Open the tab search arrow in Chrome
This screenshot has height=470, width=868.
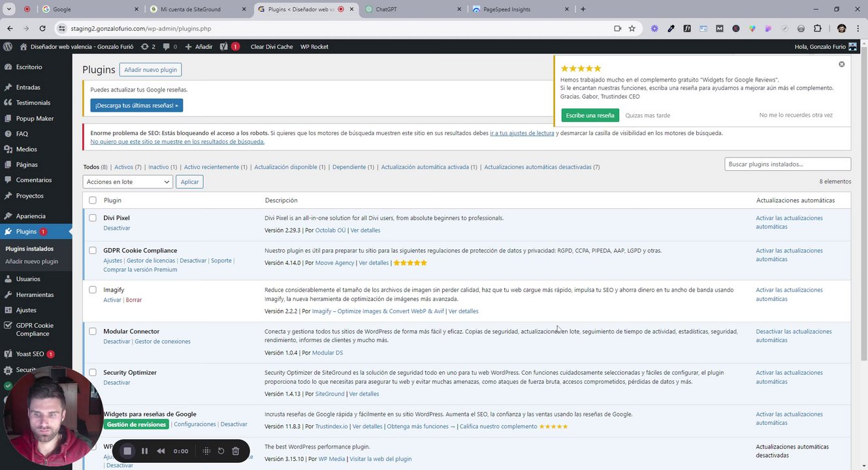[9, 9]
